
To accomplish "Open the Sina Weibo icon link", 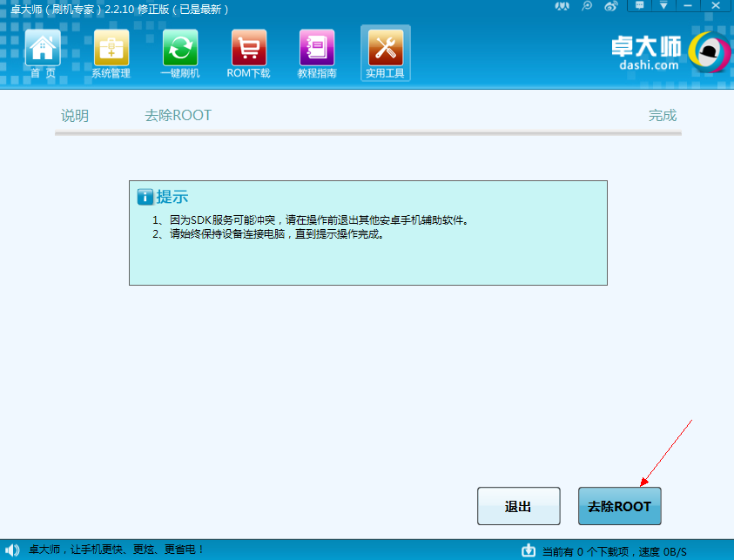I will point(611,7).
